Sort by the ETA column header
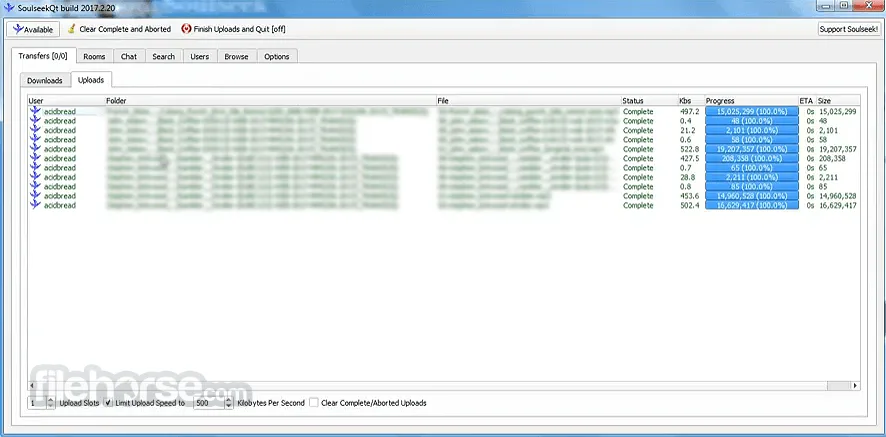886x437 pixels. pos(807,101)
